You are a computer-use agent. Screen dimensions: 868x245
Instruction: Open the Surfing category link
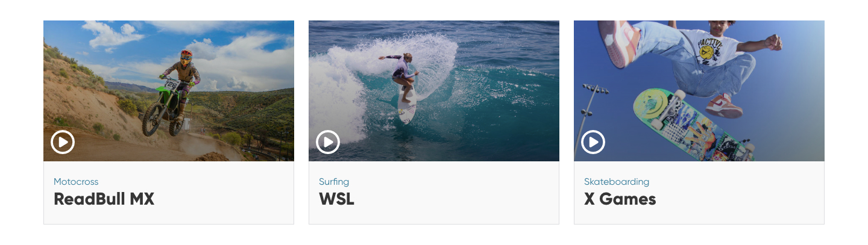(x=334, y=182)
